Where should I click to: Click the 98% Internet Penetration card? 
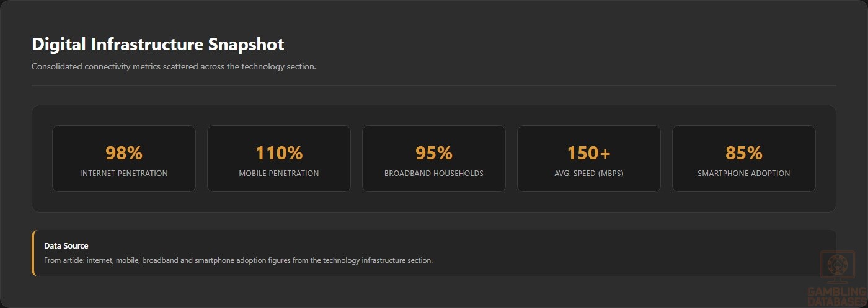pos(124,159)
